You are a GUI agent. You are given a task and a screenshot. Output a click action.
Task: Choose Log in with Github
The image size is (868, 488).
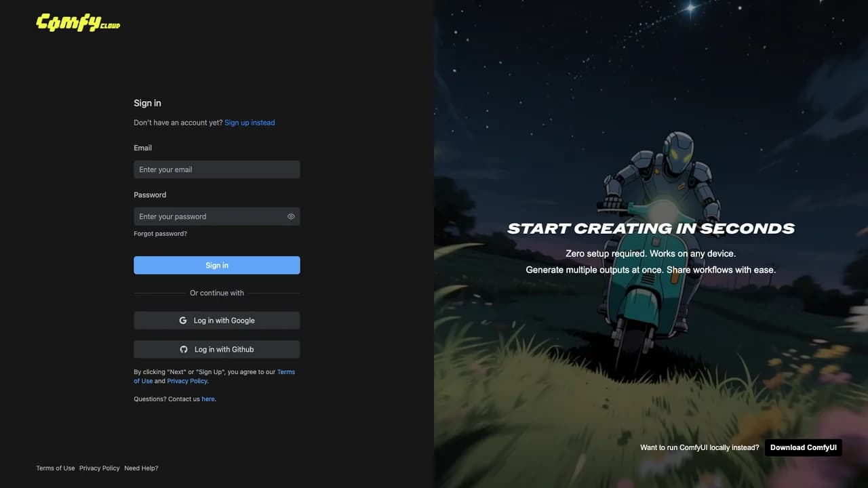(217, 350)
